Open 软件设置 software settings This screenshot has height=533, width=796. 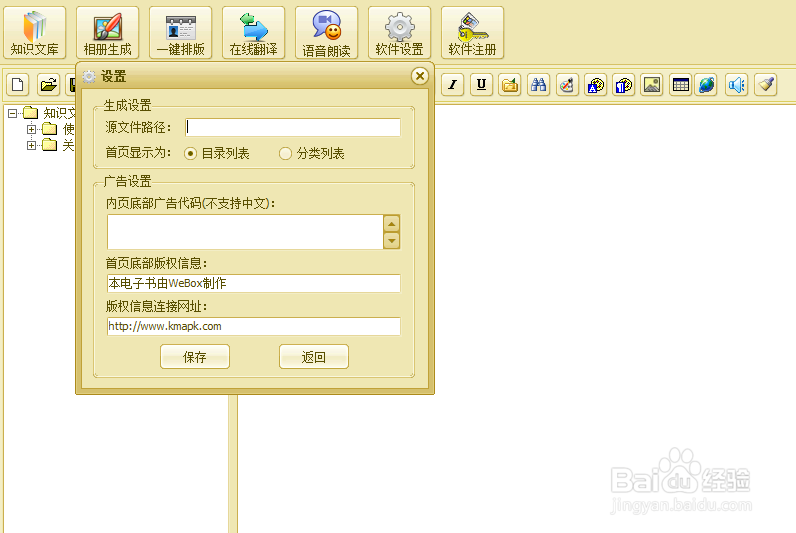[400, 33]
